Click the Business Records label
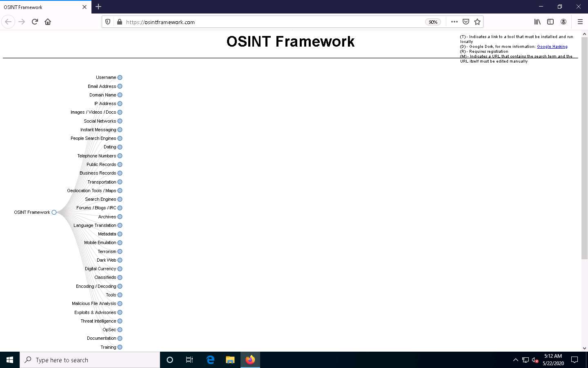 tap(98, 173)
